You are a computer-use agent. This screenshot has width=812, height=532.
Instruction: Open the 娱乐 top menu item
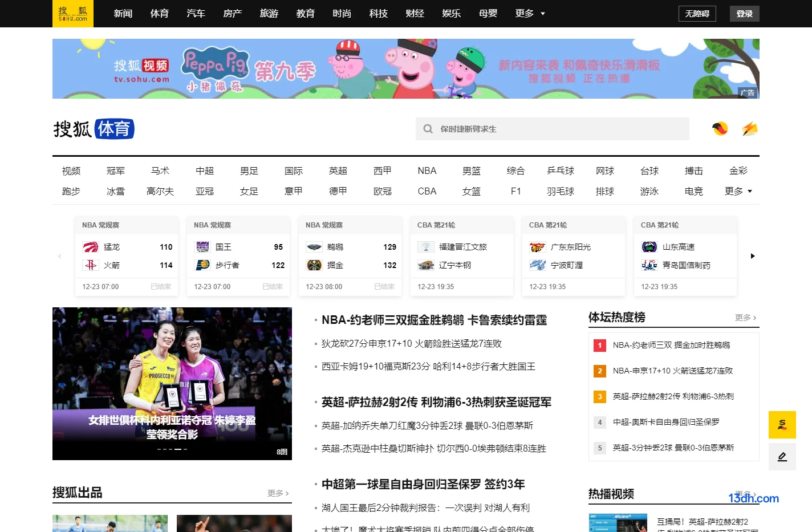coord(452,14)
